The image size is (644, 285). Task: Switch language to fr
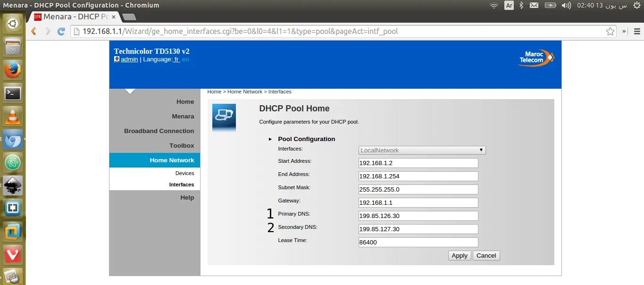click(176, 59)
